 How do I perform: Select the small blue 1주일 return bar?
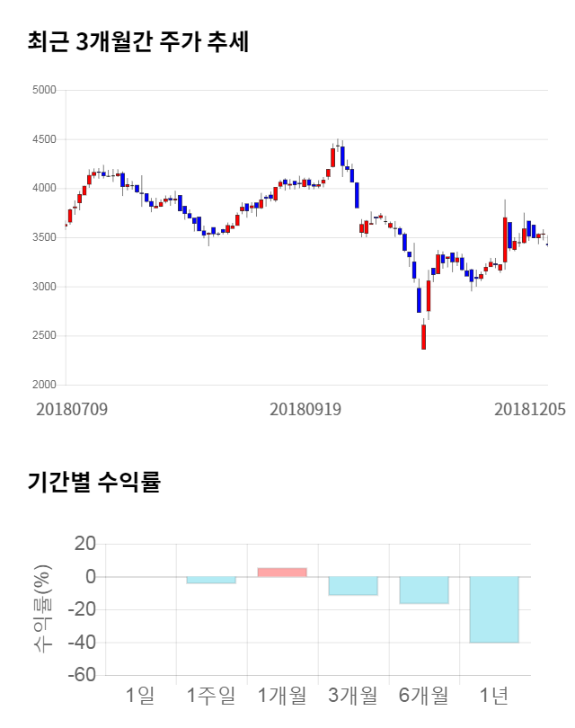click(211, 580)
